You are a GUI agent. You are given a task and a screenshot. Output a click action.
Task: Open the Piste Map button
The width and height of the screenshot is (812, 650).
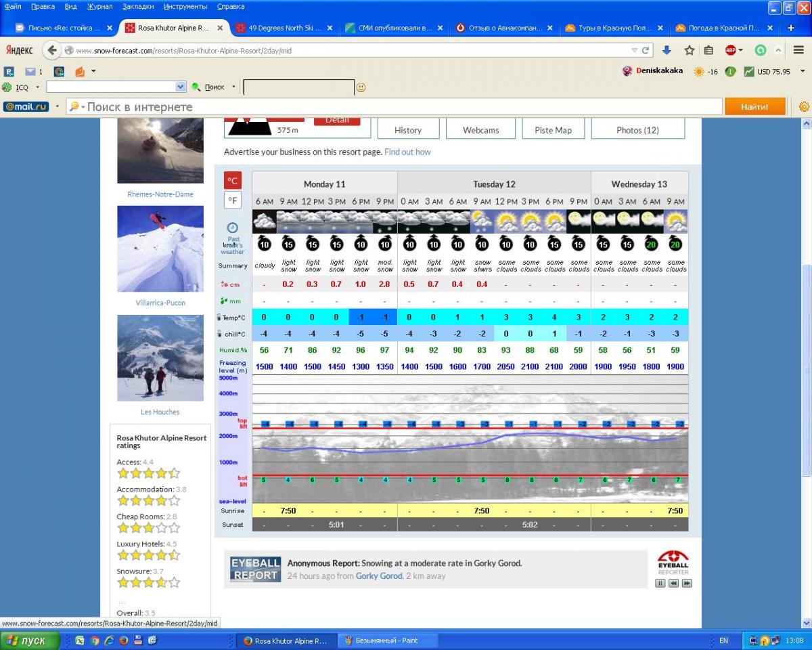pyautogui.click(x=553, y=129)
